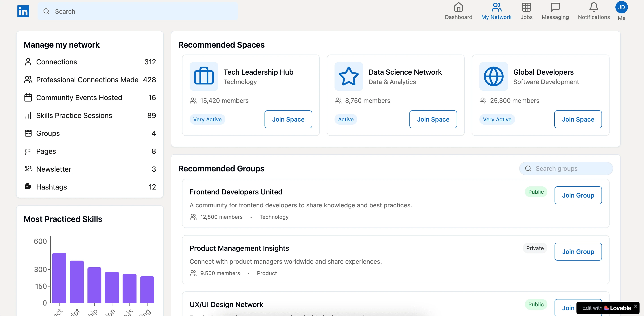Open the Me menu label

click(x=621, y=18)
